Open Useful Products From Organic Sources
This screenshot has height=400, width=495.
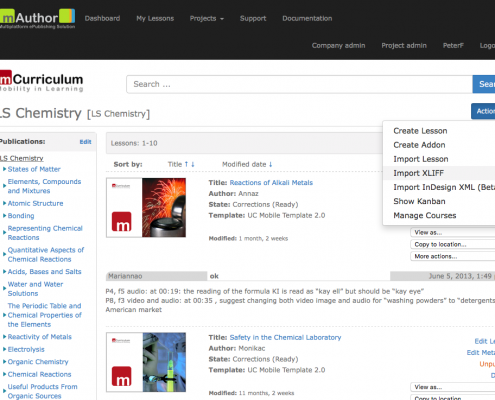[x=42, y=391]
